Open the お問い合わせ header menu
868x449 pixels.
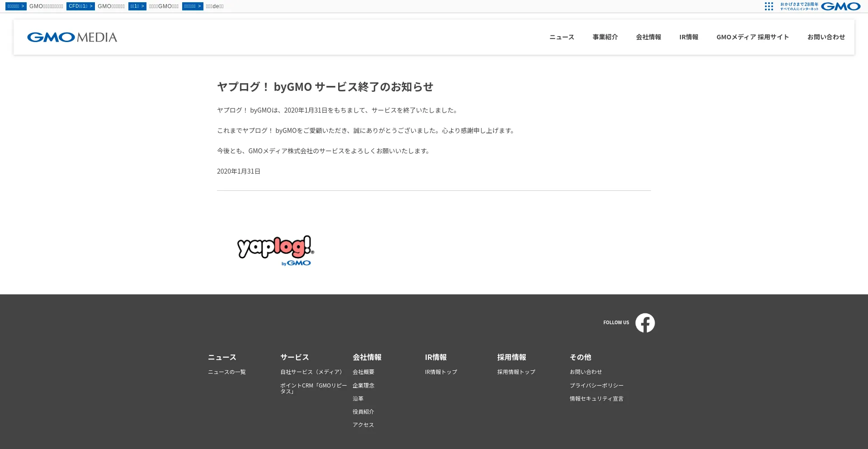(x=826, y=37)
